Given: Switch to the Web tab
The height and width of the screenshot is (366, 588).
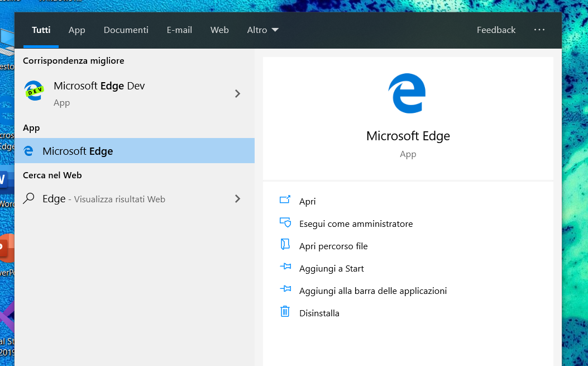Looking at the screenshot, I should pyautogui.click(x=219, y=30).
